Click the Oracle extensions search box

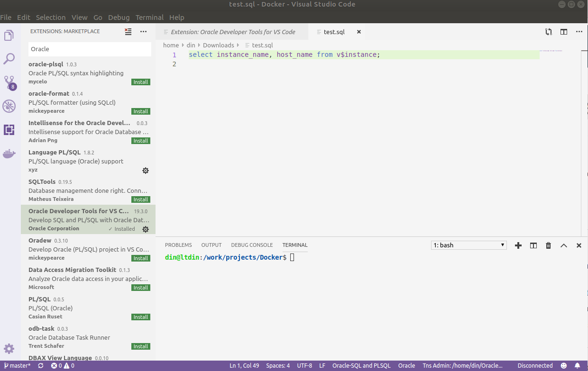point(90,49)
